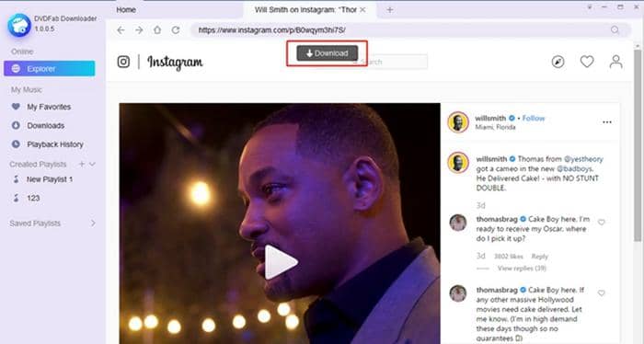Image resolution: width=644 pixels, height=344 pixels.
Task: Like second thomasbrag comment heart
Action: click(x=602, y=293)
